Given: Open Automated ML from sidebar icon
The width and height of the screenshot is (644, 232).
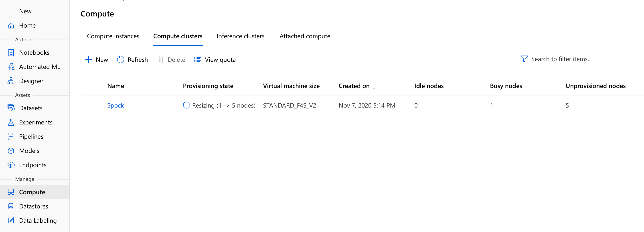Looking at the screenshot, I should [x=11, y=67].
